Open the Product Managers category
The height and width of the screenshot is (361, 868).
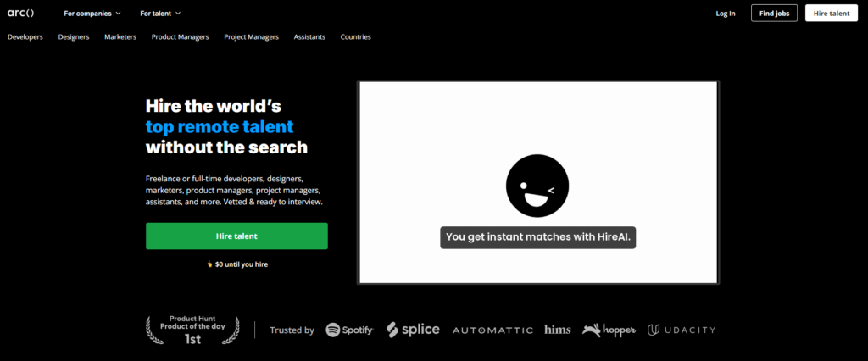[180, 37]
